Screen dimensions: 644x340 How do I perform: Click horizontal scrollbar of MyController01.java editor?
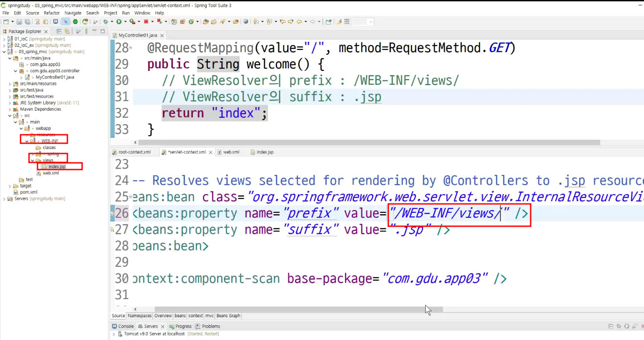[368, 143]
